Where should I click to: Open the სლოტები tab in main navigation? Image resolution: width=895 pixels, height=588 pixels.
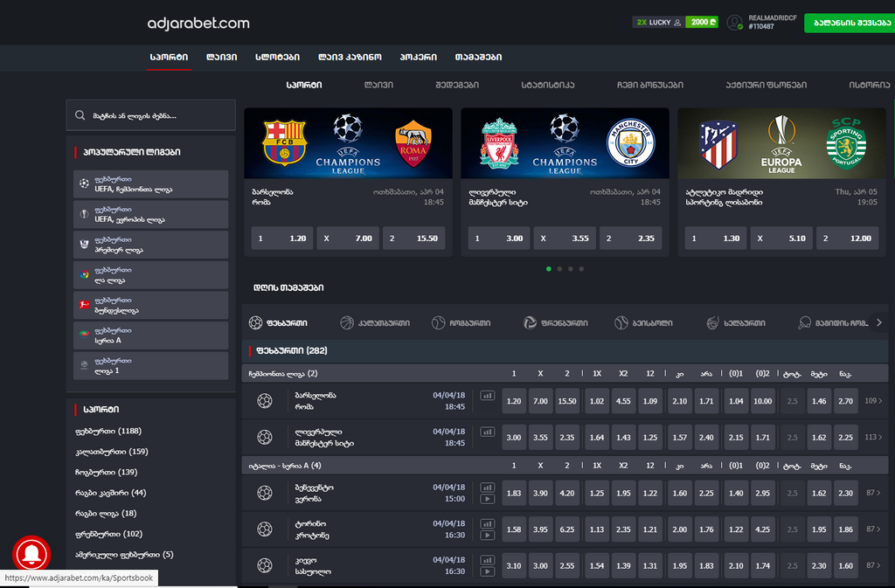point(277,57)
